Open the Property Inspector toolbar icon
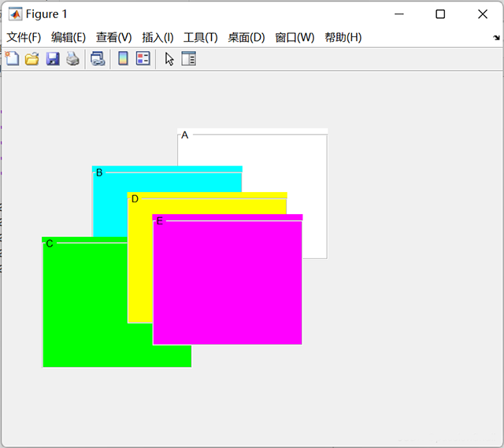This screenshot has width=504, height=448. [x=189, y=59]
